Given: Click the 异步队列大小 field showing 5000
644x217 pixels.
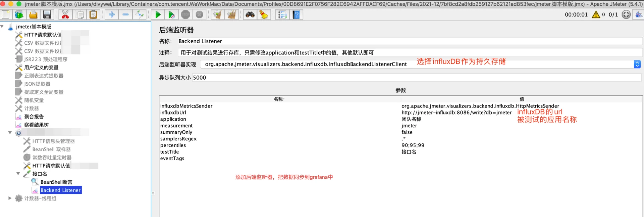Looking at the screenshot, I should (417, 78).
